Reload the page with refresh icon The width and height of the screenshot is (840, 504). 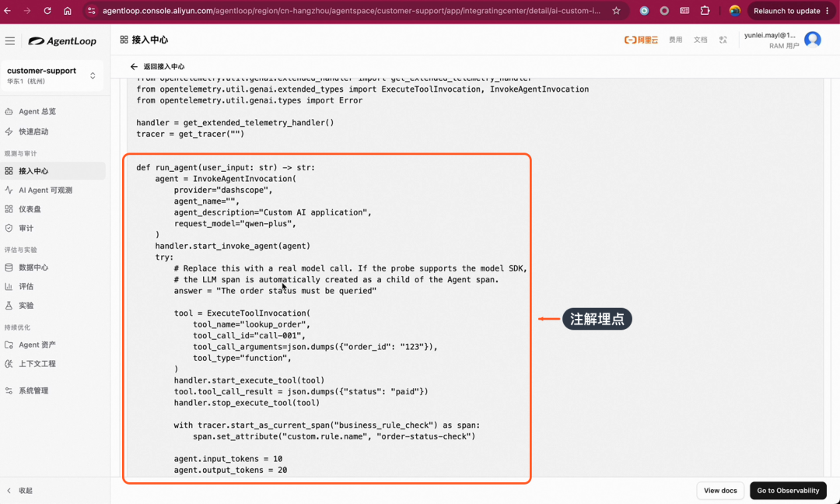pyautogui.click(x=47, y=11)
